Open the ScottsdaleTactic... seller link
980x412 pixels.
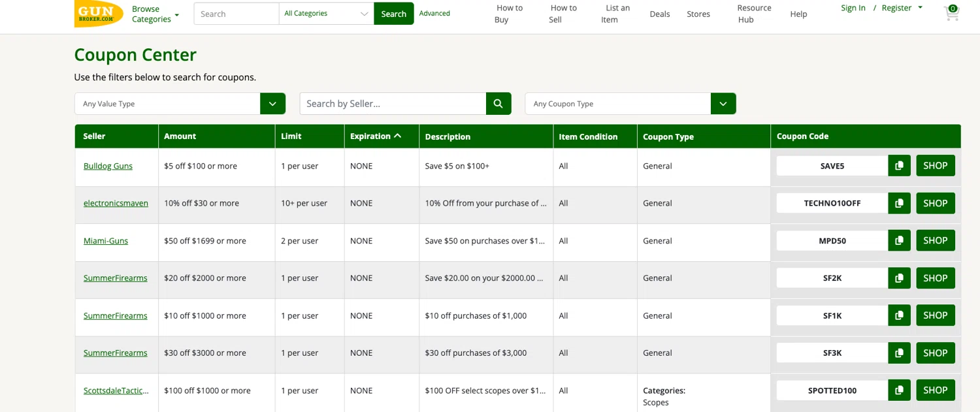click(x=116, y=390)
